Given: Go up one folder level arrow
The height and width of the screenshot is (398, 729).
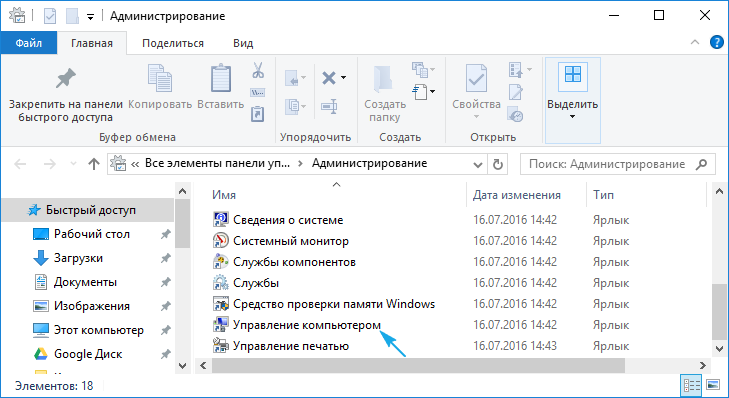Looking at the screenshot, I should pos(94,164).
